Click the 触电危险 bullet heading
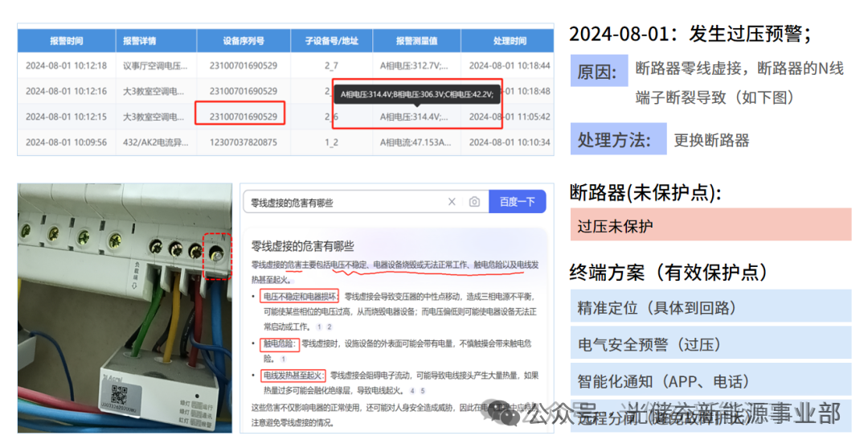This screenshot has width=868, height=448. pyautogui.click(x=280, y=344)
